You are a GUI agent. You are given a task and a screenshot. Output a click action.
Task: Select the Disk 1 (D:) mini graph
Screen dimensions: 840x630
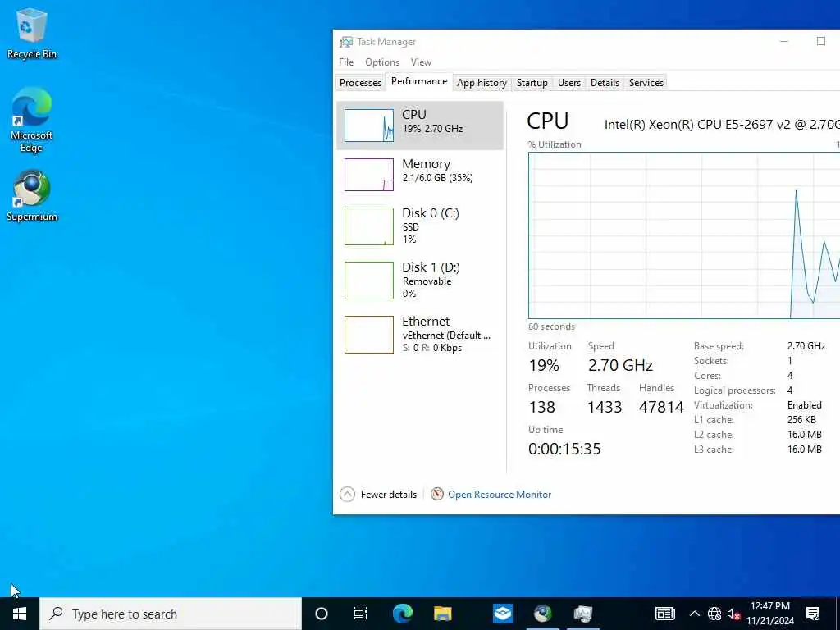[368, 281]
